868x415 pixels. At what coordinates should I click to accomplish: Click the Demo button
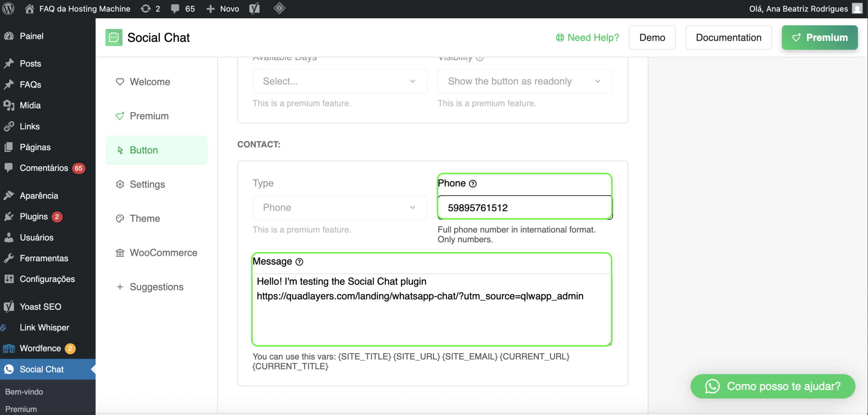tap(652, 38)
